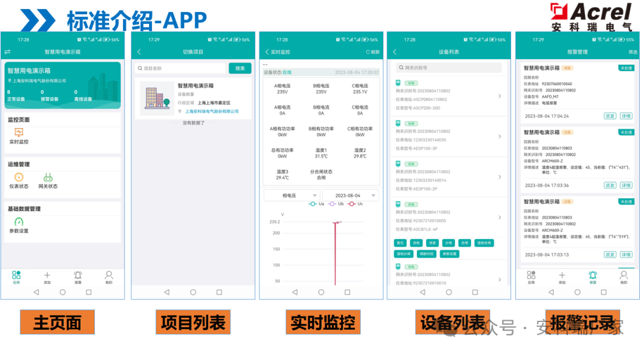644x353 pixels.
Task: Open the 智慧用电演示箱 project building thumbnail
Action: 157,98
